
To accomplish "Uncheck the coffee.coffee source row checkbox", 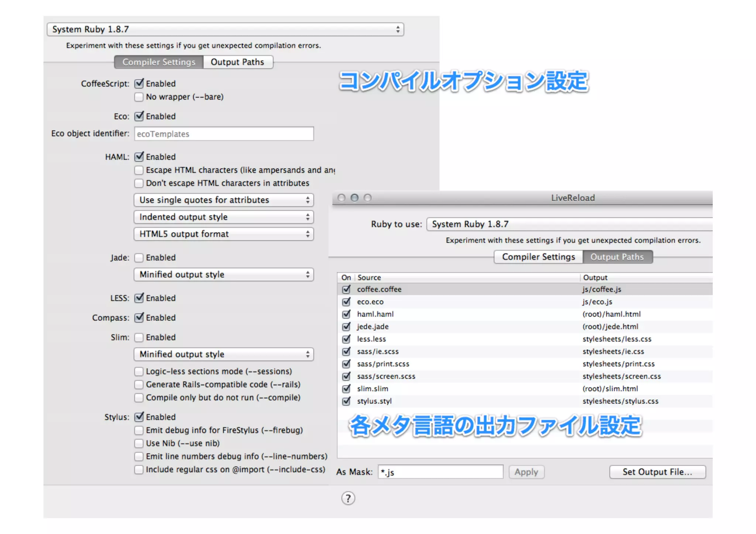I will click(346, 289).
